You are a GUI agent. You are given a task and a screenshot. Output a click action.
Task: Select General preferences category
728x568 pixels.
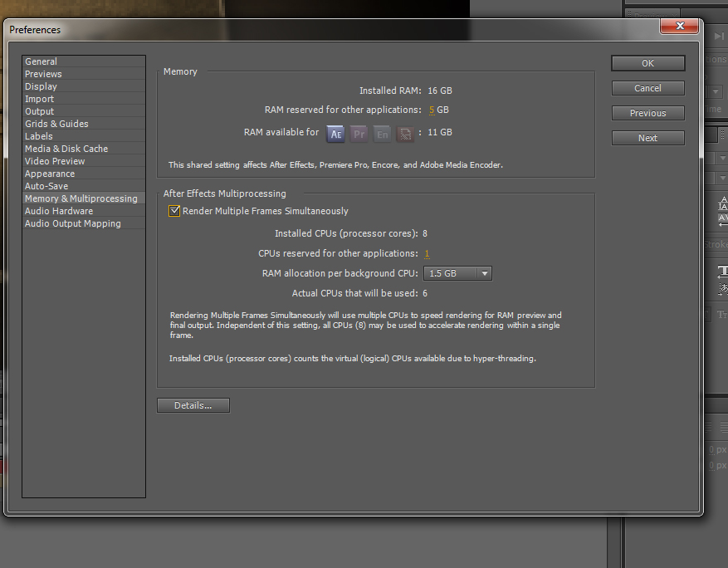click(x=84, y=61)
